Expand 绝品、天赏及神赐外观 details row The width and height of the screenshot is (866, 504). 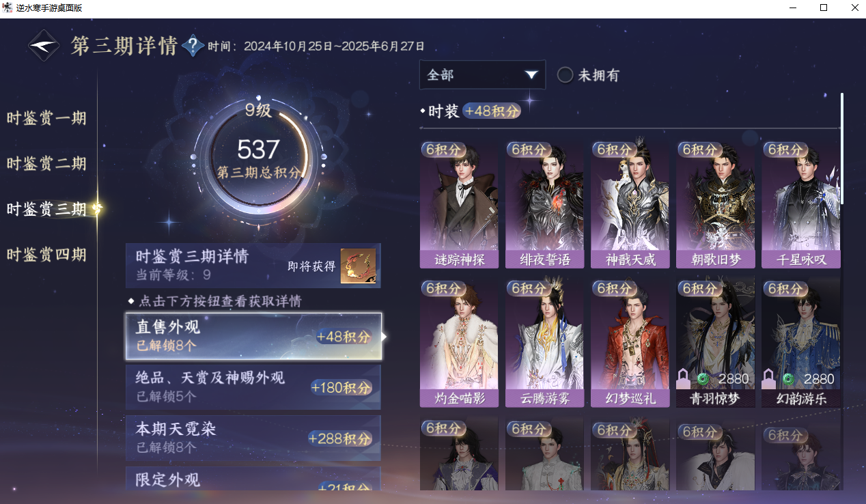[253, 387]
